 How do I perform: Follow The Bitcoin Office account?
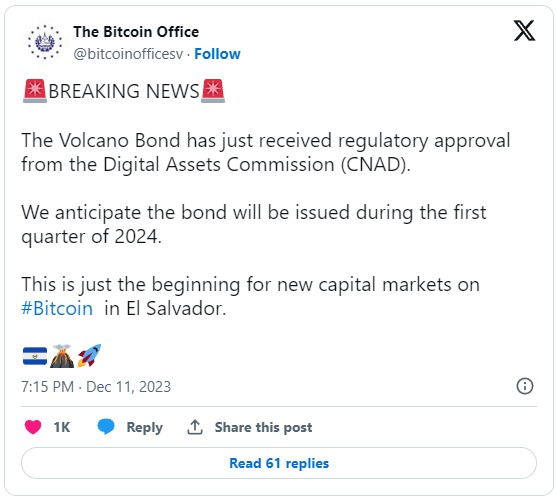tap(217, 54)
